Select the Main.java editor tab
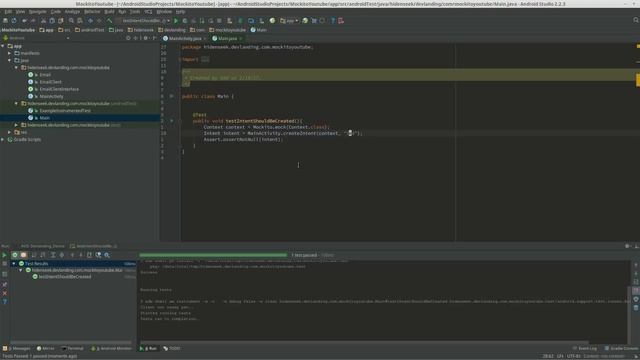The image size is (640, 360). pos(227,38)
